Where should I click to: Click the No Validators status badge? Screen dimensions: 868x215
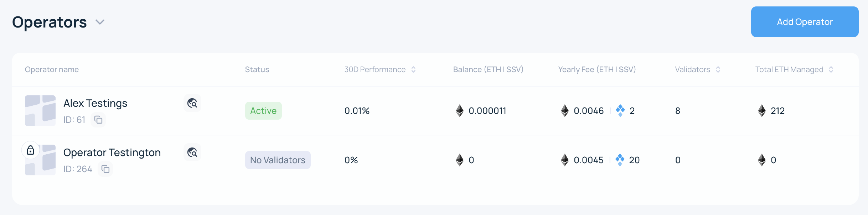(278, 160)
